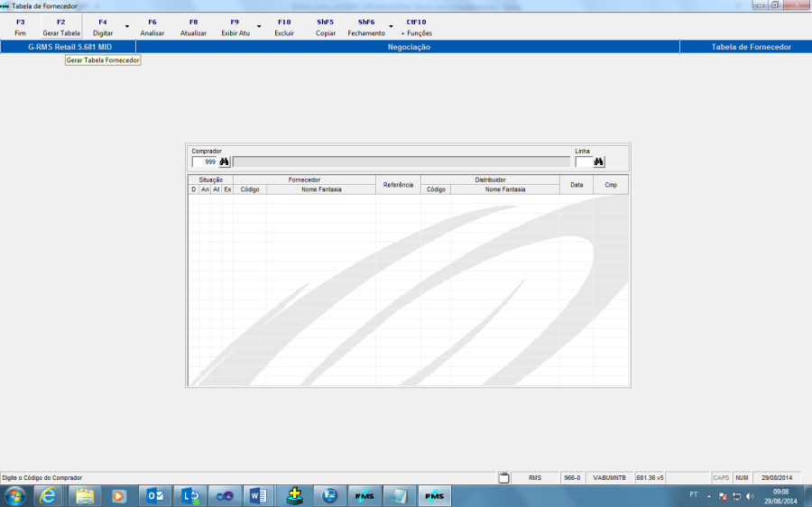This screenshot has height=507, width=812.
Task: Click the D situation column header
Action: [x=194, y=189]
